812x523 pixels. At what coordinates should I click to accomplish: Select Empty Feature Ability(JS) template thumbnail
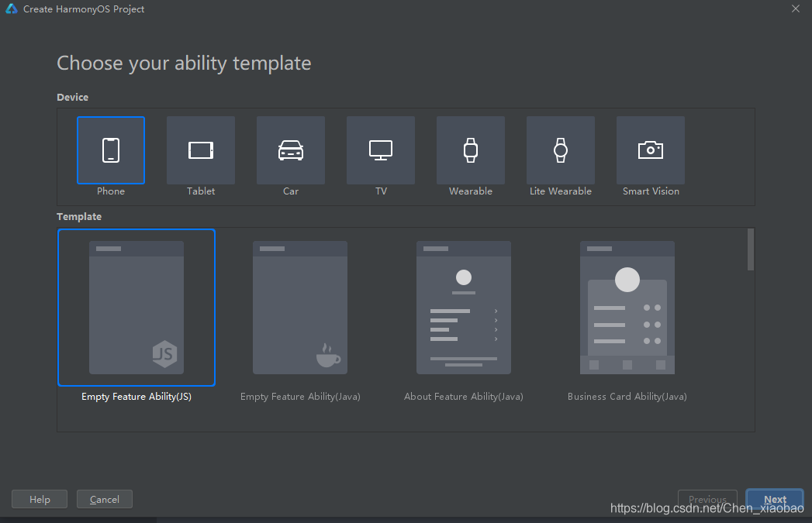pos(136,308)
